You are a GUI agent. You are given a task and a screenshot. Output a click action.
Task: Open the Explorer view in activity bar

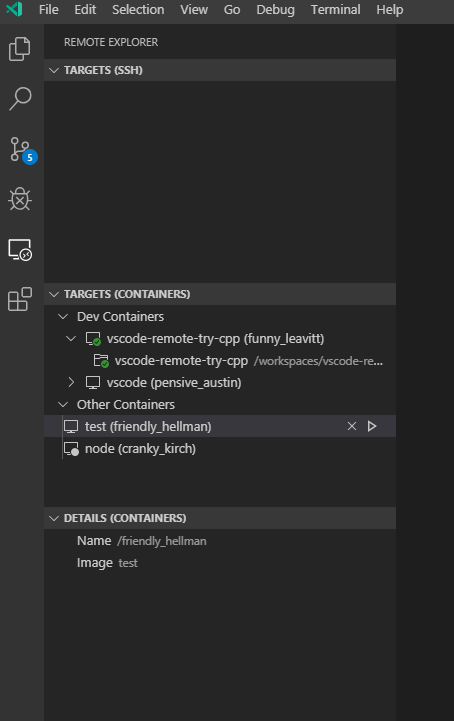point(20,49)
